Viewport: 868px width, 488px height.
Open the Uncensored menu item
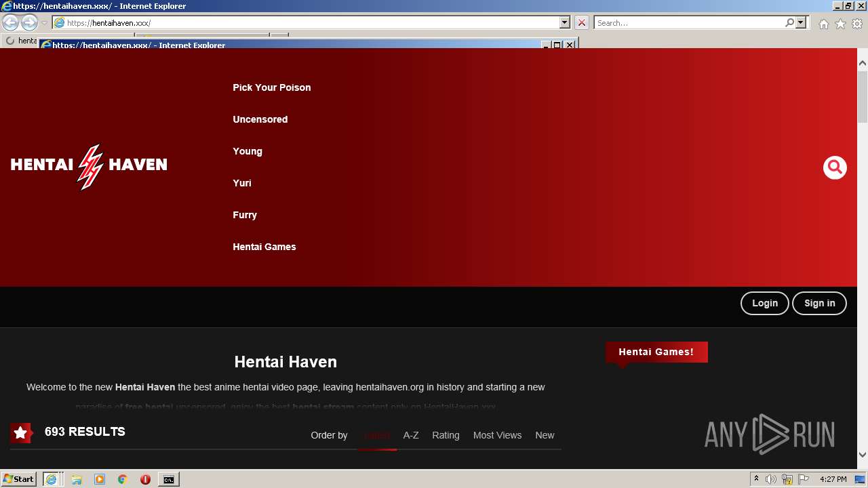point(260,119)
